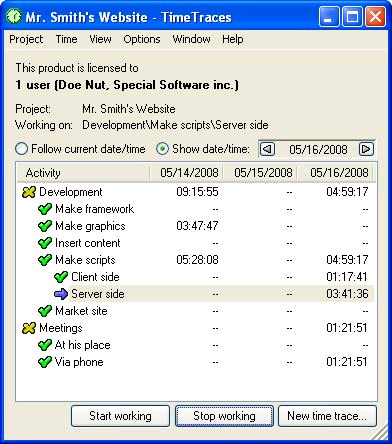Go to previous date with left arrow
Viewport: 392px width, 444px height.
[267, 149]
